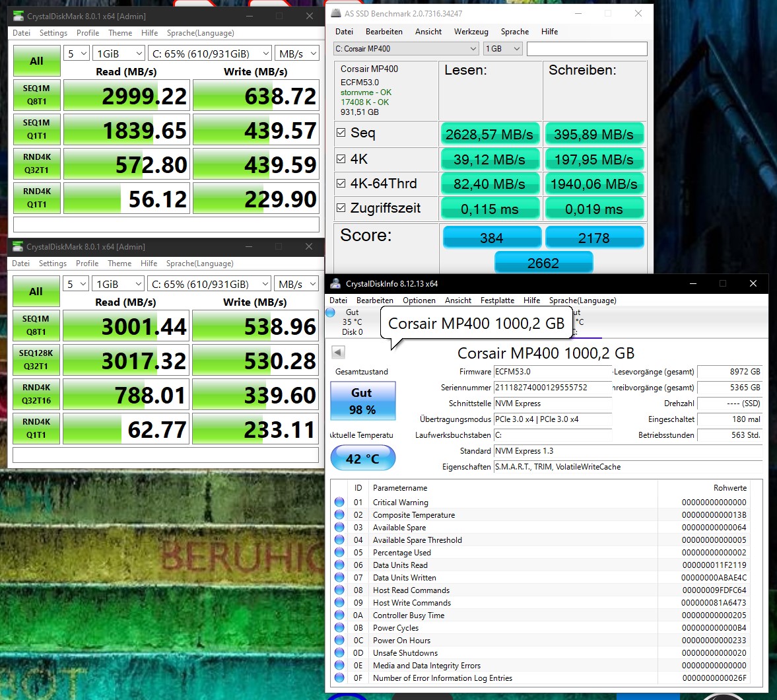Image resolution: width=777 pixels, height=700 pixels.
Task: Click status circle icon for Power Cycles row
Action: [x=339, y=627]
